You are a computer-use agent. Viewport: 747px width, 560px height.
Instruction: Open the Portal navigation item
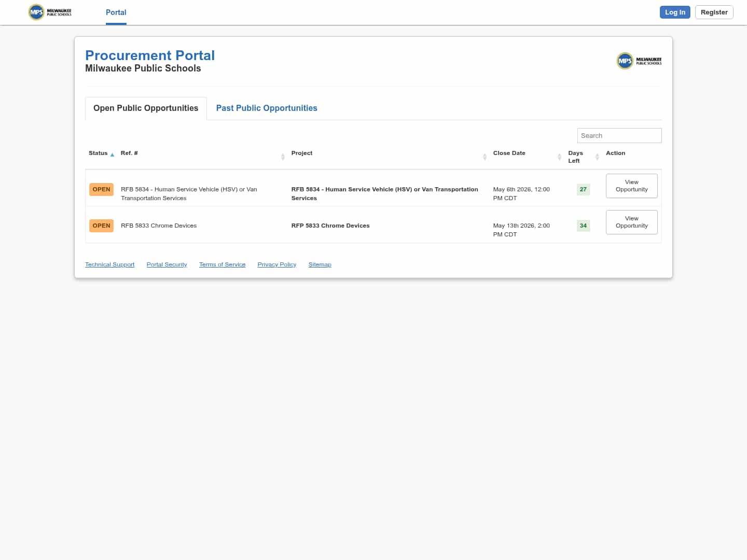tap(116, 12)
